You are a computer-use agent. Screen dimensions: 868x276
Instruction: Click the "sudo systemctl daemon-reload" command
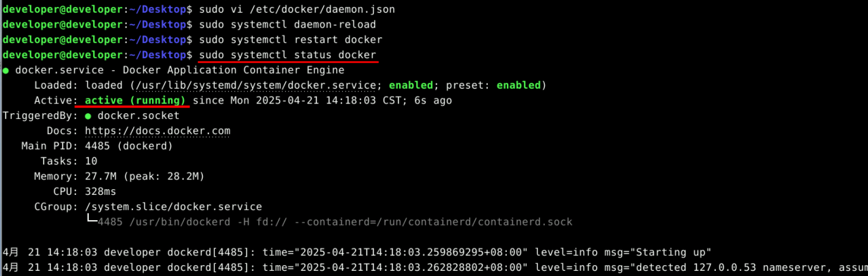click(x=287, y=25)
